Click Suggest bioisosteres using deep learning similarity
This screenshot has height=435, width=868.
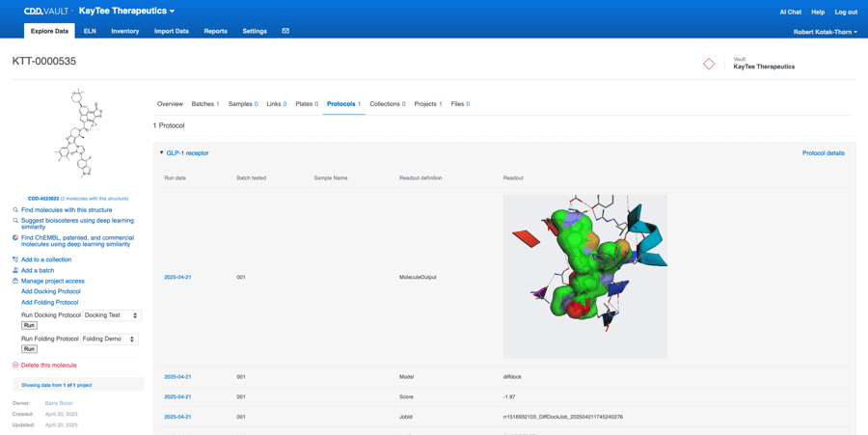pos(77,224)
